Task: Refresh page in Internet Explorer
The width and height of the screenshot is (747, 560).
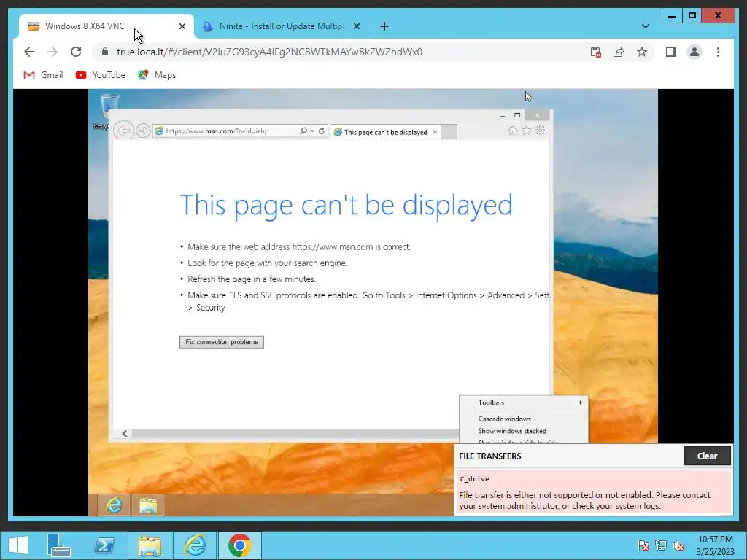Action: tap(322, 131)
